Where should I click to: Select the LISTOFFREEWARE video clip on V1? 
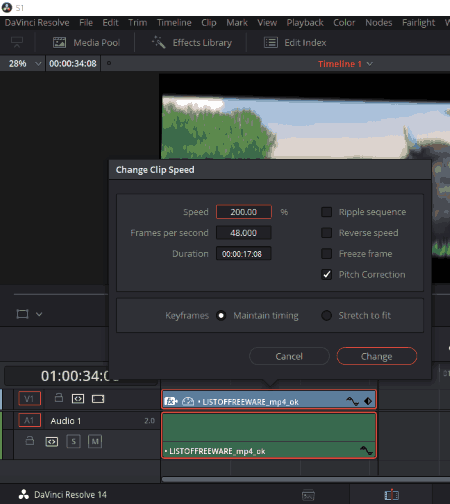tap(269, 399)
